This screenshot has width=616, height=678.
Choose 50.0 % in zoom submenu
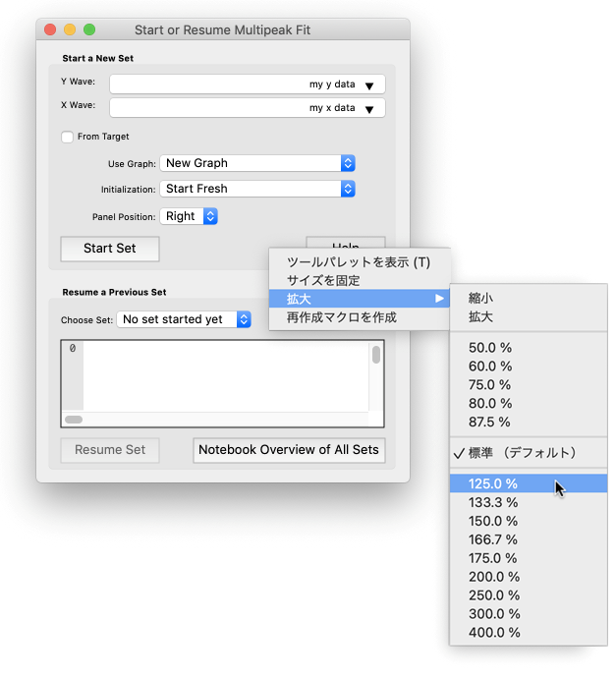coord(489,348)
